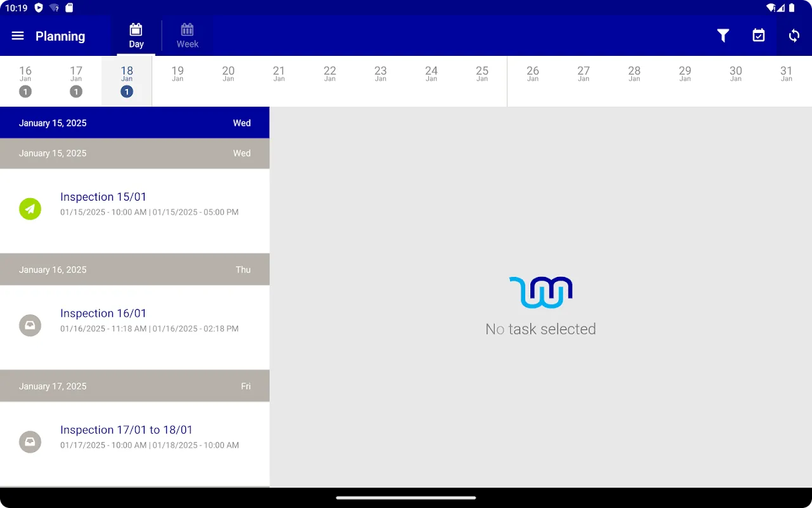Viewport: 812px width, 508px height.
Task: Select 25 Jan in date strip
Action: tap(482, 81)
